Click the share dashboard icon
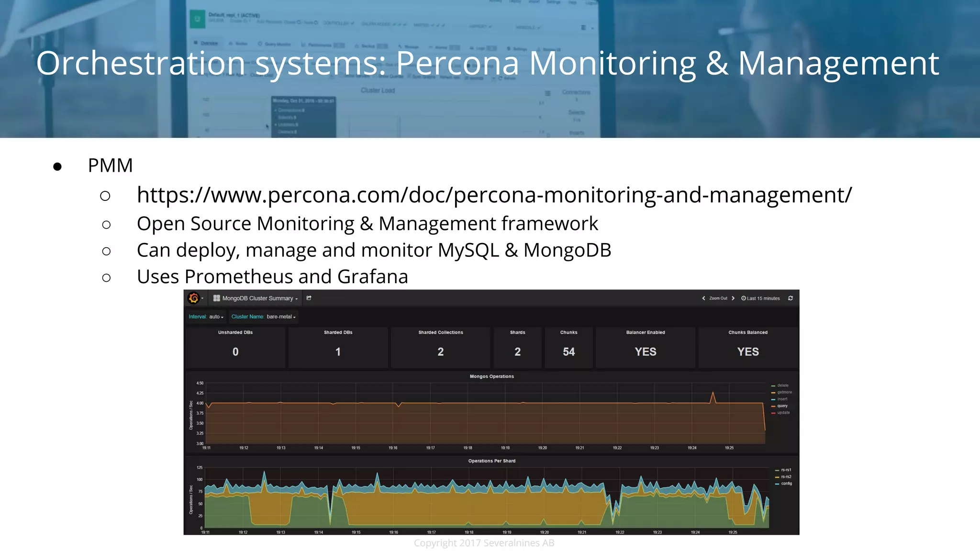Screen dimensions: 980x551 click(x=309, y=298)
